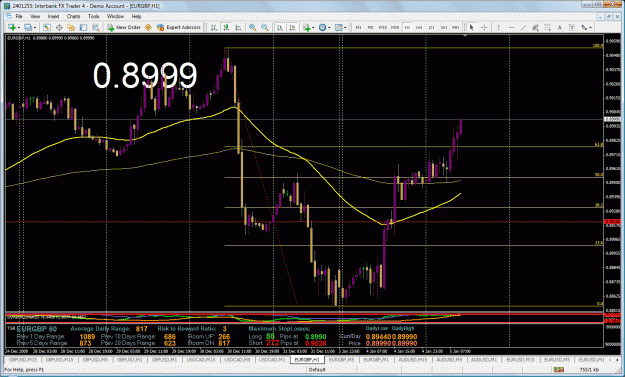Open the Help menu

coord(136,16)
